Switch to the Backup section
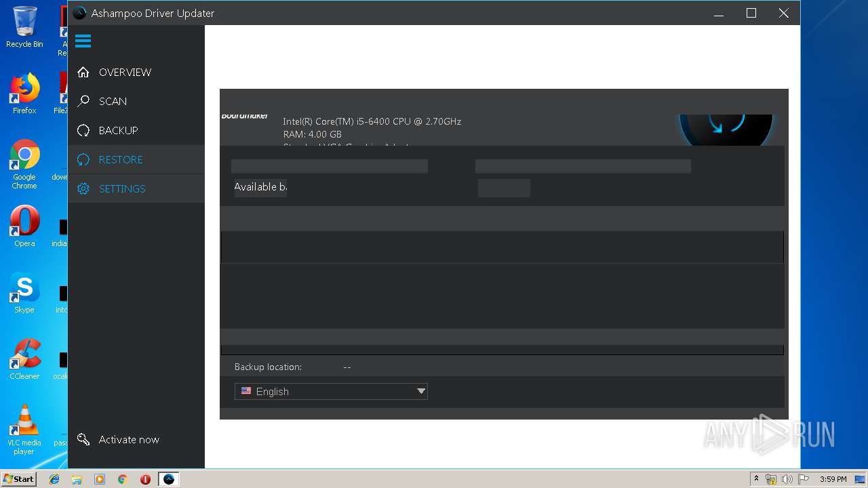The width and height of the screenshot is (868, 488). coord(136,130)
